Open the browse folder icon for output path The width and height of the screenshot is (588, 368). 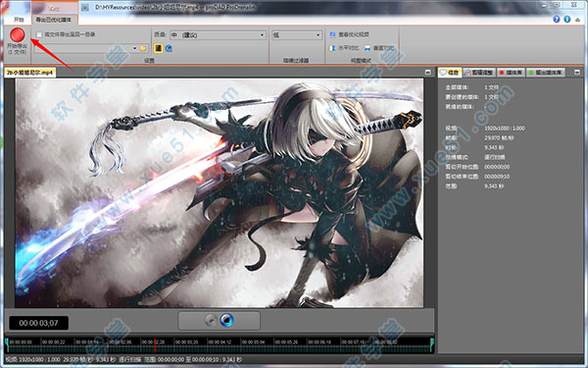pyautogui.click(x=143, y=48)
